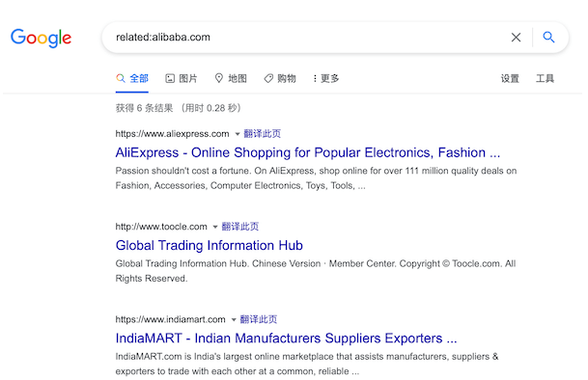Viewport: 588px width, 380px height.
Task: Click the magnifier icon beside 全部
Action: coord(121,78)
